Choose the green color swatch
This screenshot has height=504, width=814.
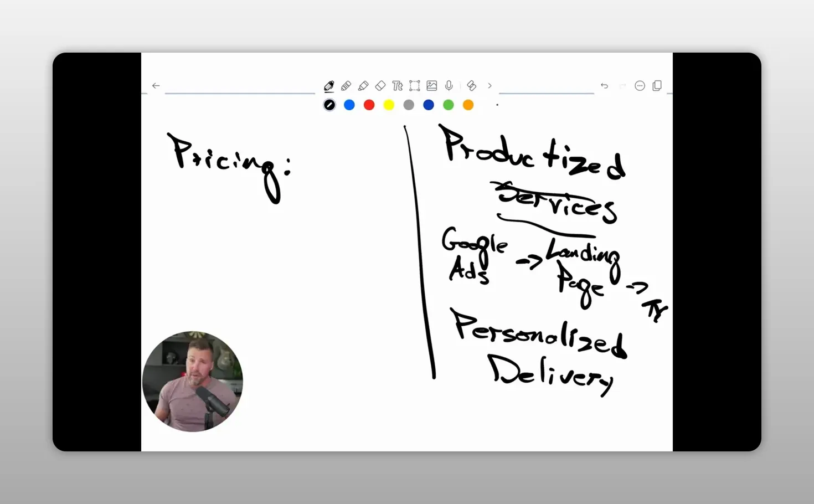[449, 105]
